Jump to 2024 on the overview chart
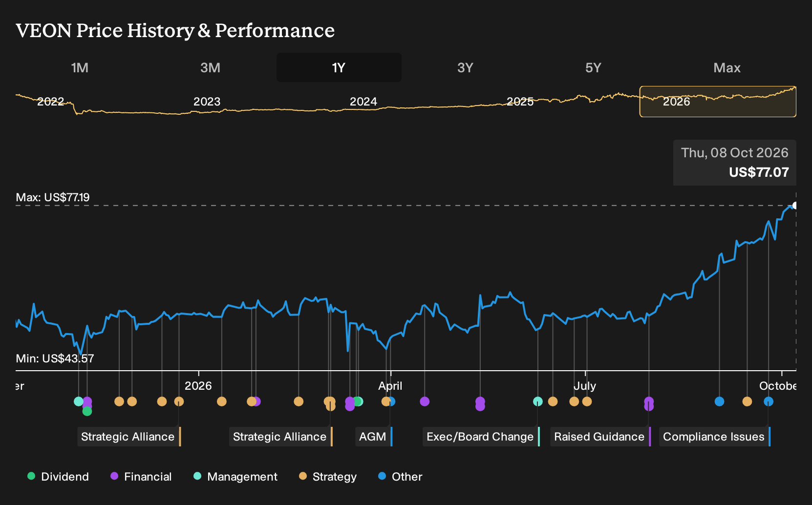This screenshot has height=505, width=812. [x=363, y=102]
